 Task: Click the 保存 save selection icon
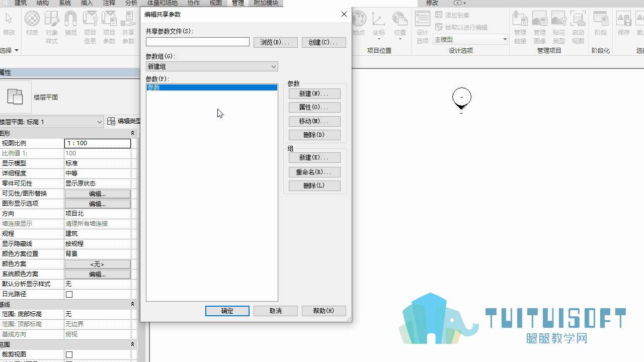tap(624, 24)
